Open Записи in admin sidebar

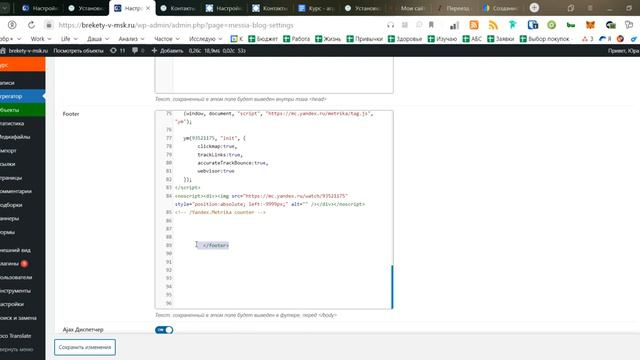(x=8, y=83)
